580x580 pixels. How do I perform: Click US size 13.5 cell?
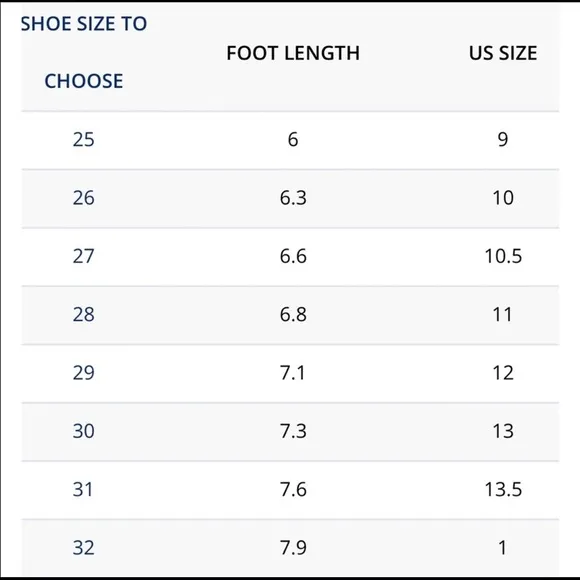click(x=503, y=489)
